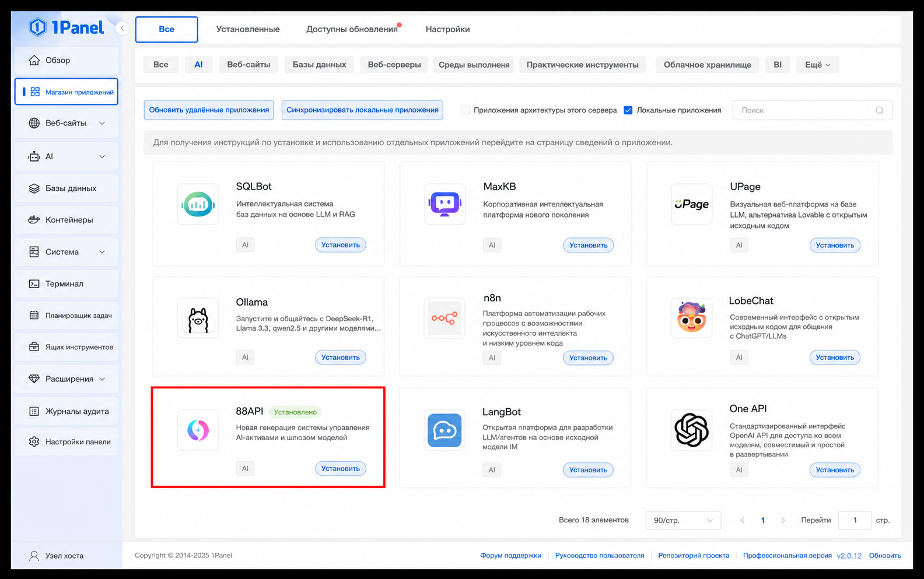Expand Веб-сайты sidebar submenu chevron
The height and width of the screenshot is (579, 924).
pos(102,123)
